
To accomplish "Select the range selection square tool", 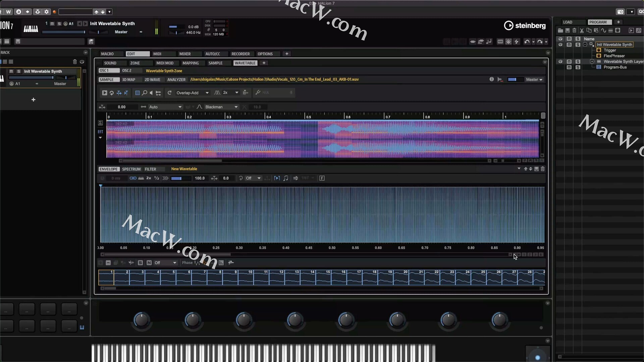I will 137,93.
